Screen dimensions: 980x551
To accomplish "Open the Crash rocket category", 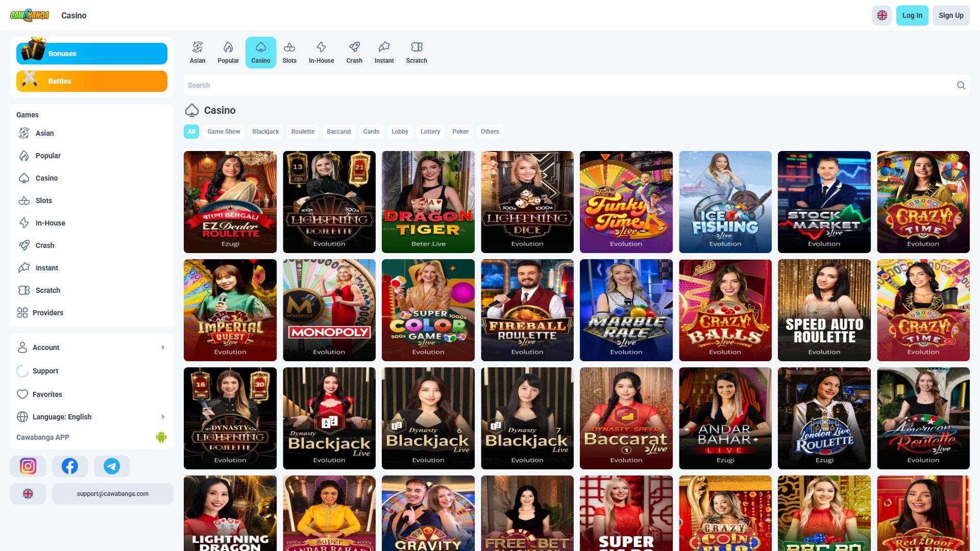I will [x=354, y=53].
